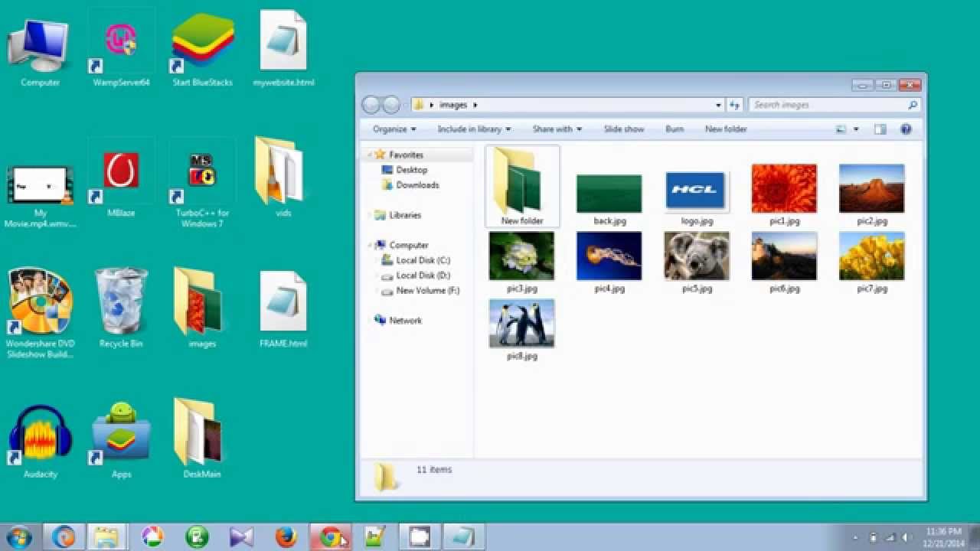Click the Explorer Forward navigation button
Screen dimensions: 980x551
click(x=391, y=105)
